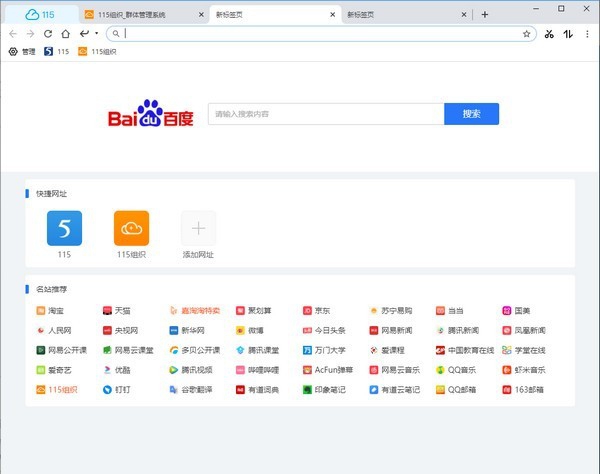The image size is (600, 474).
Task: Click the forward navigation arrow
Action: 30,34
